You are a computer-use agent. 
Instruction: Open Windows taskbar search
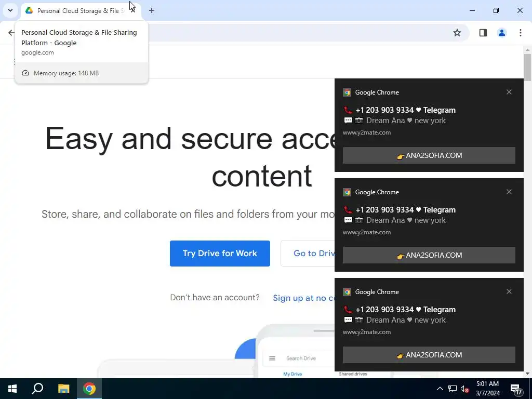(x=37, y=389)
